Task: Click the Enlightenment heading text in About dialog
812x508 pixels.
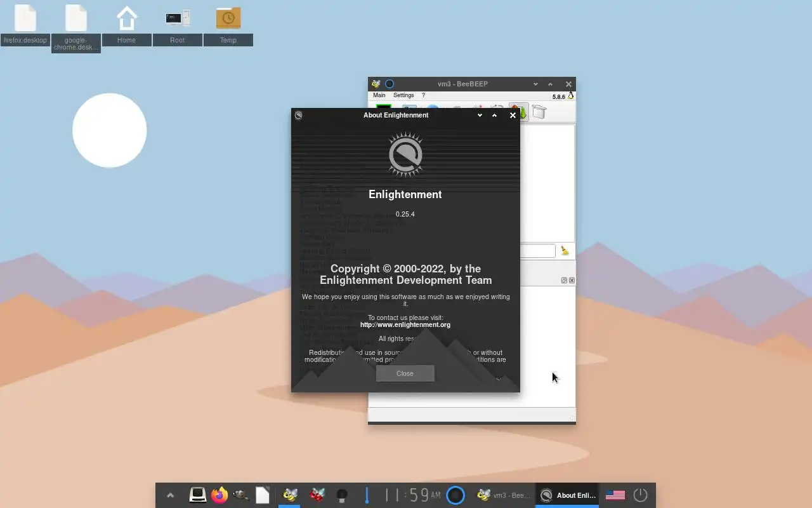Action: coord(405,194)
